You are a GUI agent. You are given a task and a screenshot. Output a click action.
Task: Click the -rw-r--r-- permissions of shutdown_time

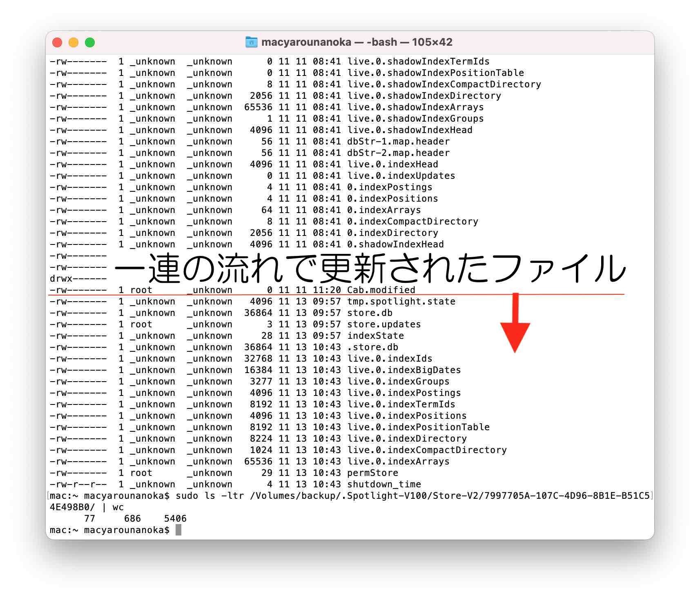78,484
